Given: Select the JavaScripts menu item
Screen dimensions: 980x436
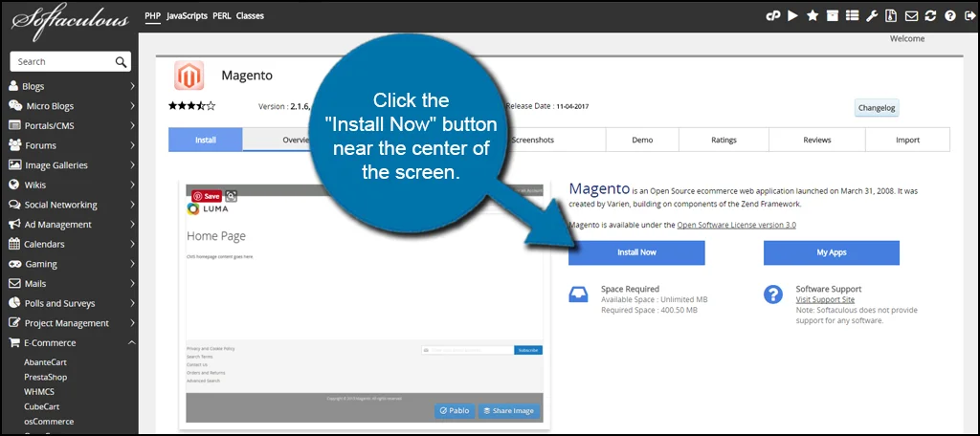Looking at the screenshot, I should (187, 15).
